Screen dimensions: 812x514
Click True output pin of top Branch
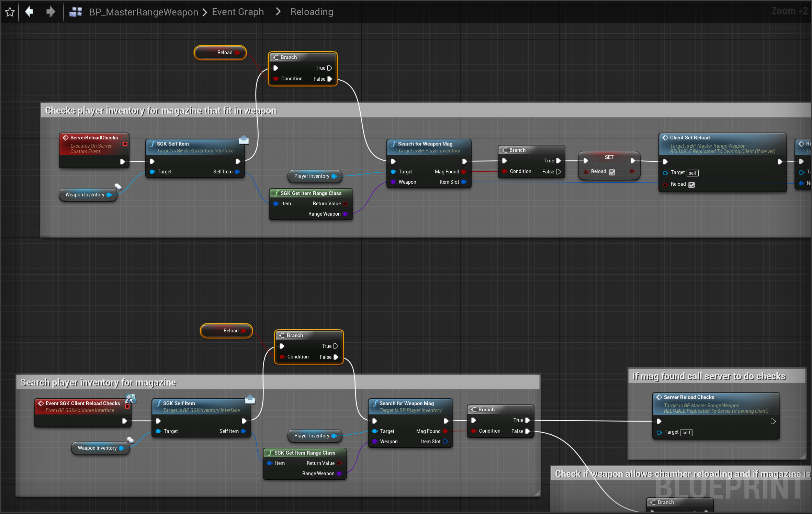point(330,68)
